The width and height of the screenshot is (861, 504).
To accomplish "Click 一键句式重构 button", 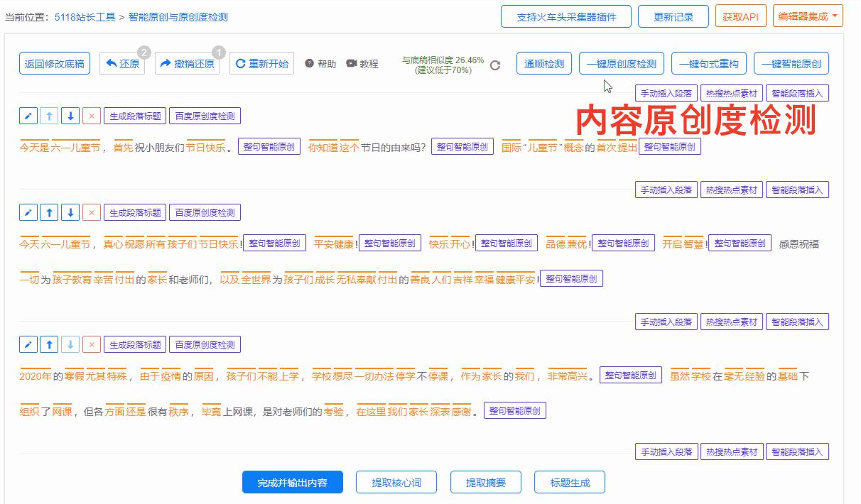I will (x=709, y=64).
